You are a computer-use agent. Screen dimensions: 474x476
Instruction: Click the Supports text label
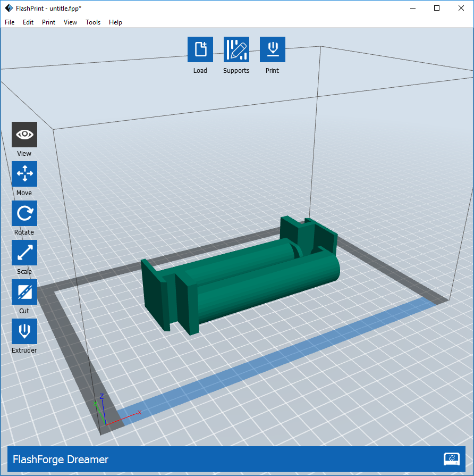236,70
